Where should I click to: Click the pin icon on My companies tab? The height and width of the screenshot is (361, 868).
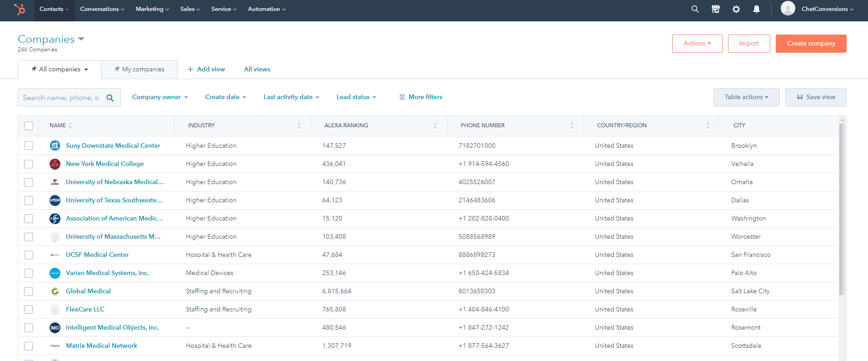coord(117,69)
